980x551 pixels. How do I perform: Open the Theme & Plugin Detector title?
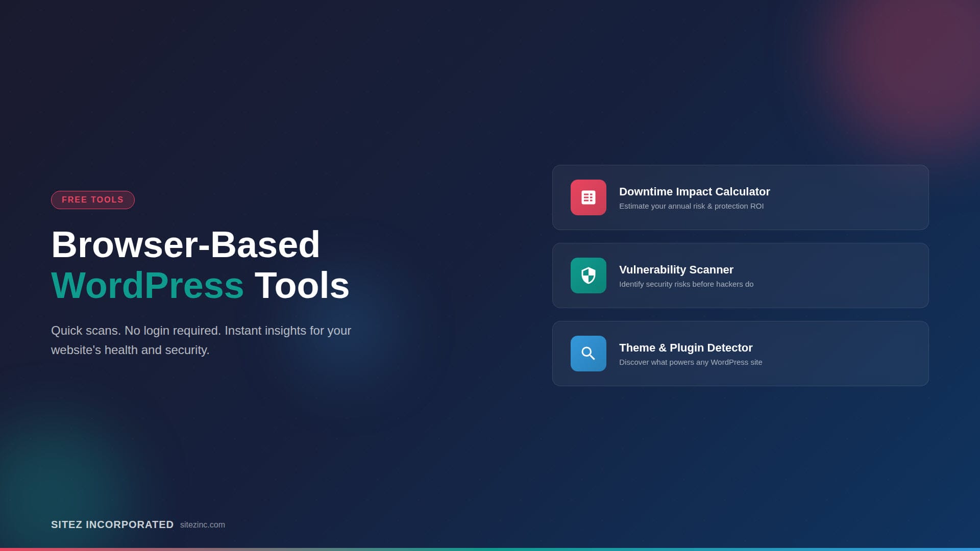685,348
